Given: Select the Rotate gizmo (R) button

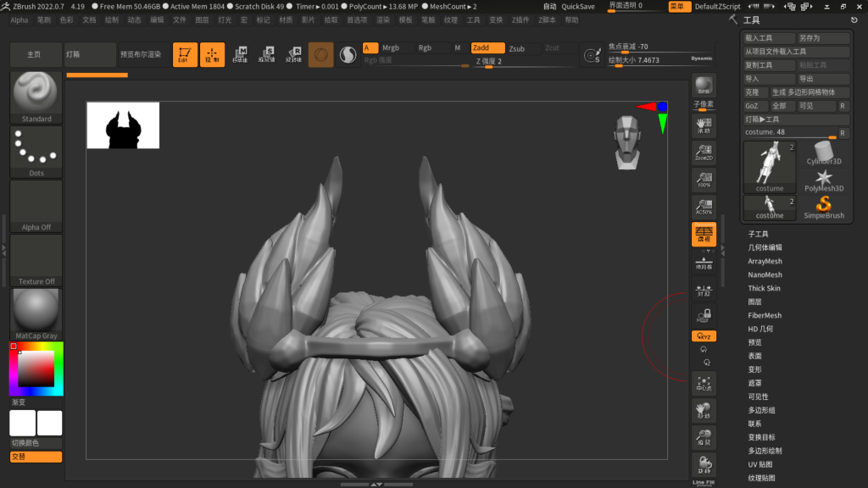Looking at the screenshot, I should [x=294, y=54].
